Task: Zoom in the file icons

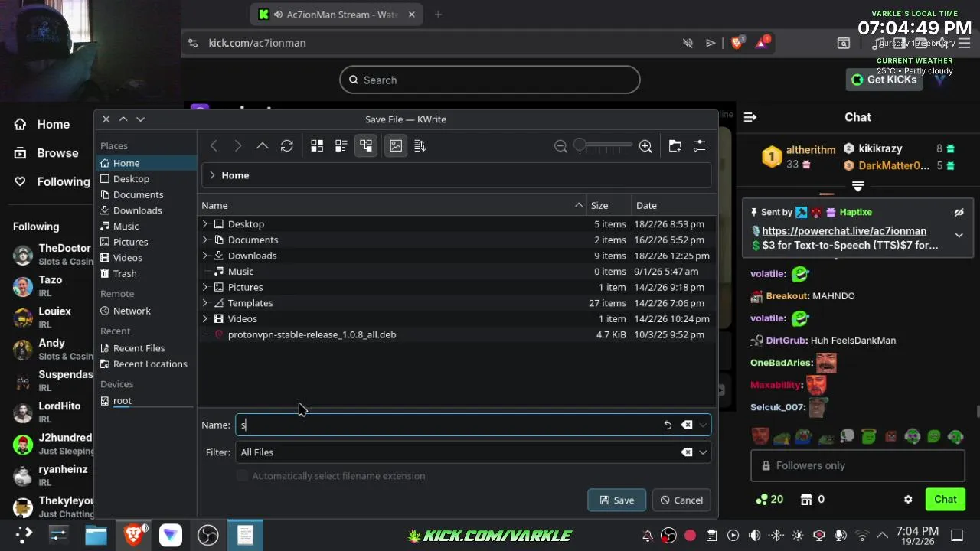Action: pos(645,146)
